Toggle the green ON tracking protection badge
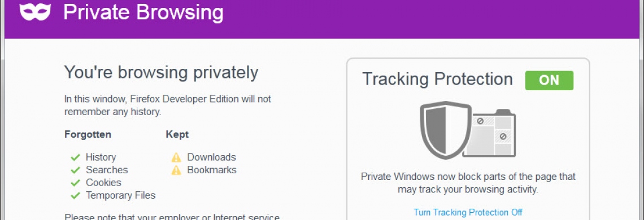This screenshot has height=220, width=644. pos(549,80)
